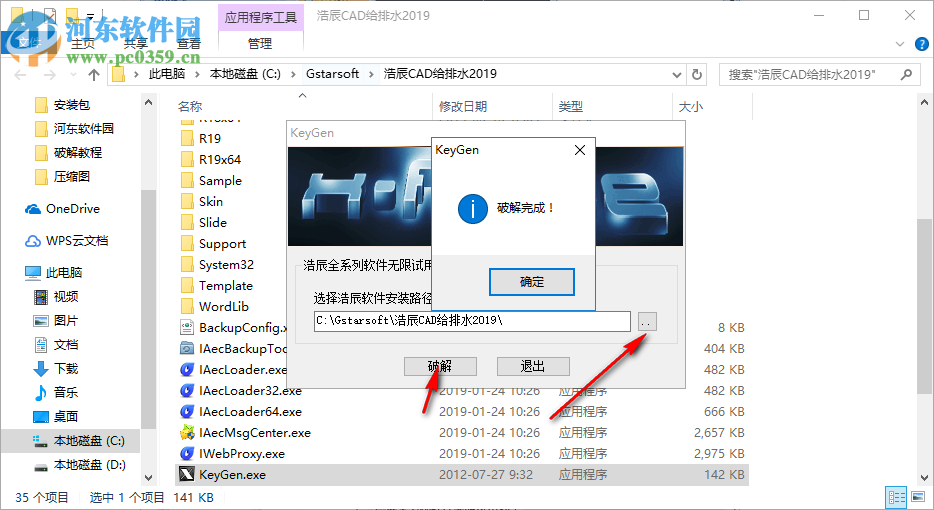Select 本地磁盘 (C:) in navigation pane
This screenshot has width=934, height=510.
[89, 441]
